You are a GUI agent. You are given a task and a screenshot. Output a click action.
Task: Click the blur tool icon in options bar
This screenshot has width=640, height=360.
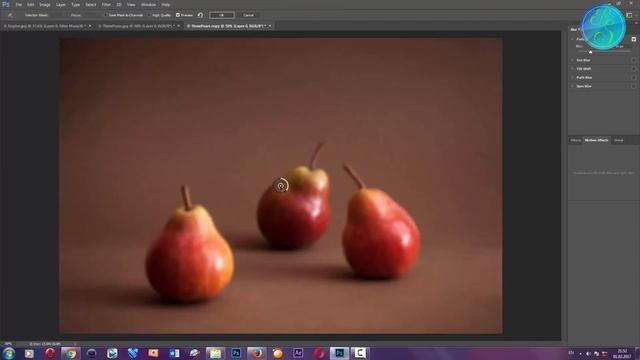pos(10,15)
